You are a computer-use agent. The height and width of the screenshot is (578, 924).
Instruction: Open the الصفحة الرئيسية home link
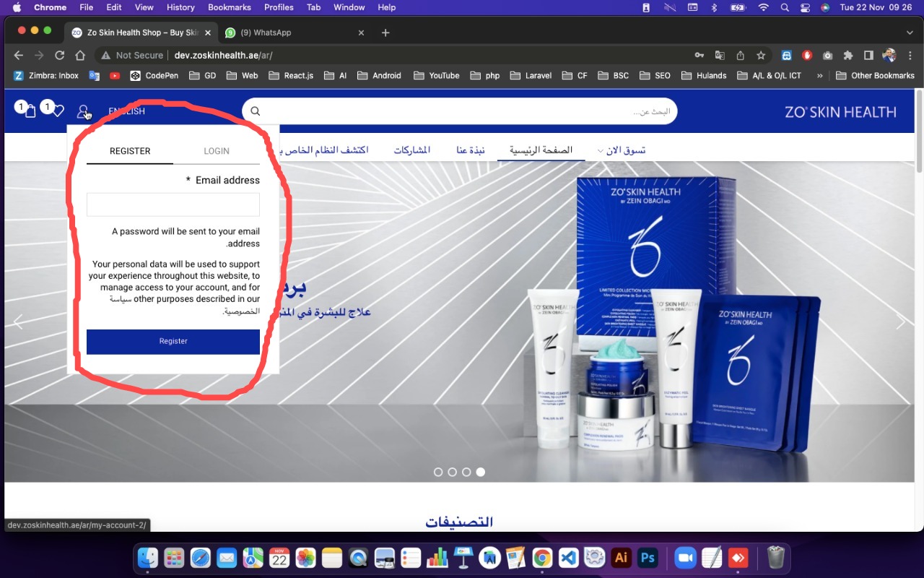[x=541, y=150]
